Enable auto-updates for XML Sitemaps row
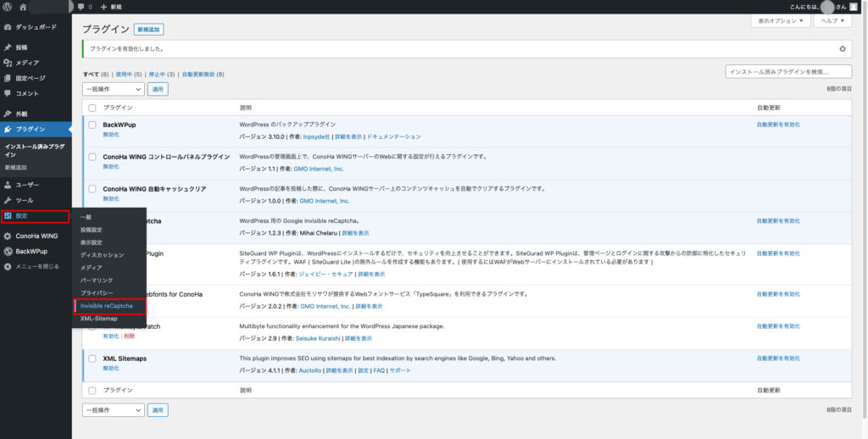The height and width of the screenshot is (439, 868). coord(778,358)
